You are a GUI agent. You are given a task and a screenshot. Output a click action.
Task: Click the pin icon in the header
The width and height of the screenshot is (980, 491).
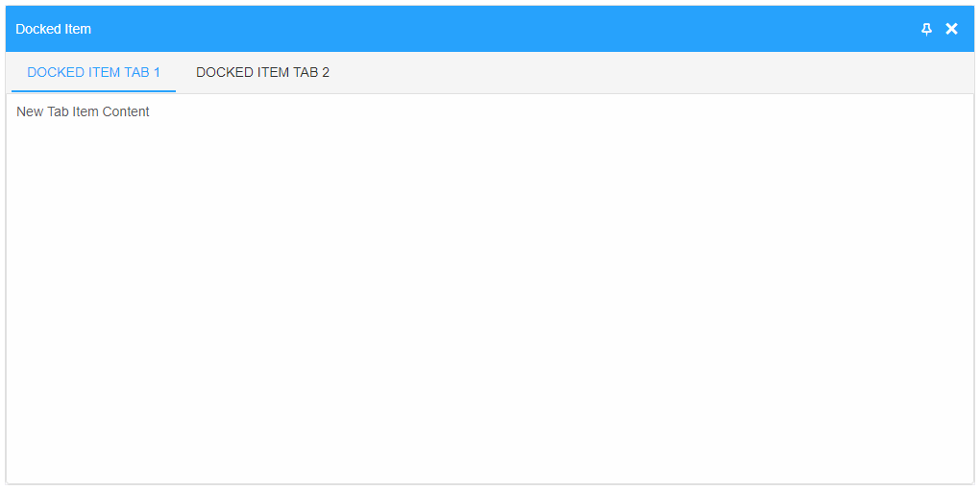click(926, 29)
